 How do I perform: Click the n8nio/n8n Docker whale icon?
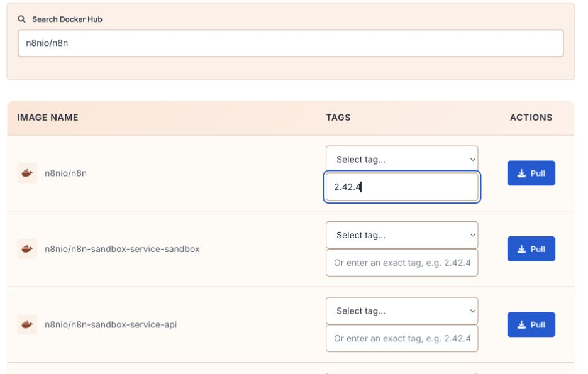coord(27,173)
